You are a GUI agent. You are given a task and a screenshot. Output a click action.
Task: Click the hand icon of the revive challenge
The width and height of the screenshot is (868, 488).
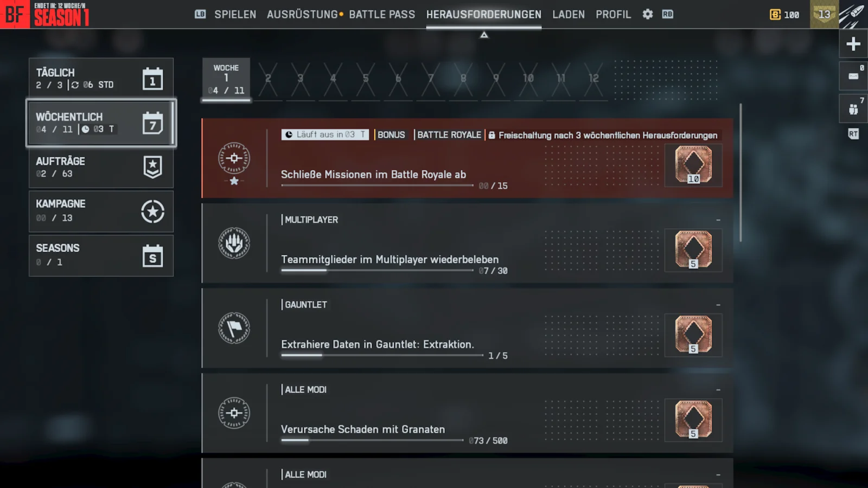(234, 243)
